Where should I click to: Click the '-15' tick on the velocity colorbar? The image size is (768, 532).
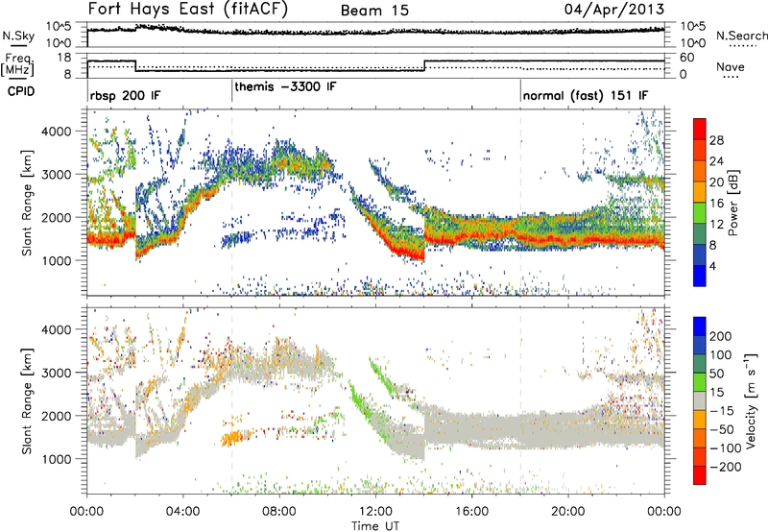(722, 411)
